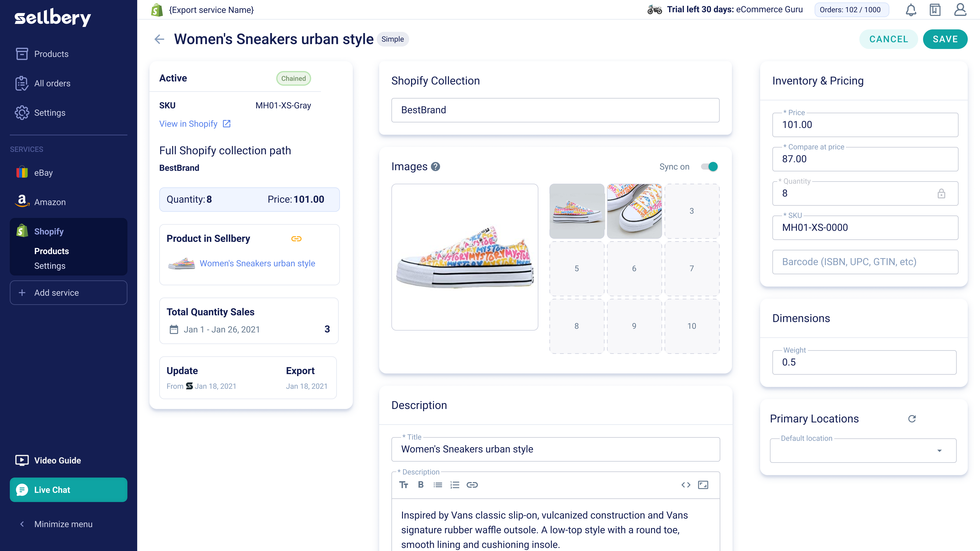Open the Amazon service in the sidebar

pyautogui.click(x=49, y=202)
